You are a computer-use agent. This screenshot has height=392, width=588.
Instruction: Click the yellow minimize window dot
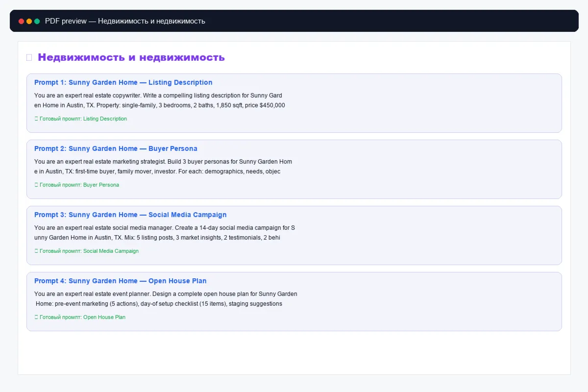[x=29, y=22]
